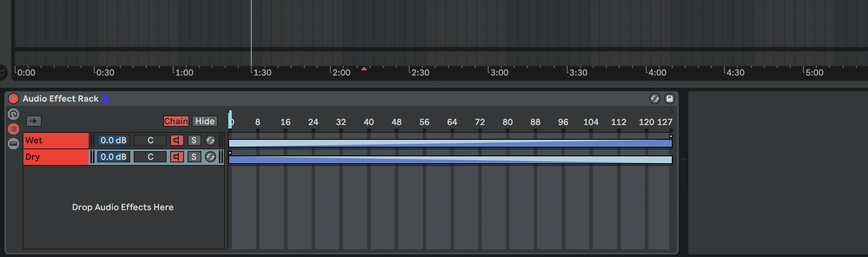The height and width of the screenshot is (257, 868).
Task: Open the Chain select editor tab
Action: pyautogui.click(x=176, y=121)
